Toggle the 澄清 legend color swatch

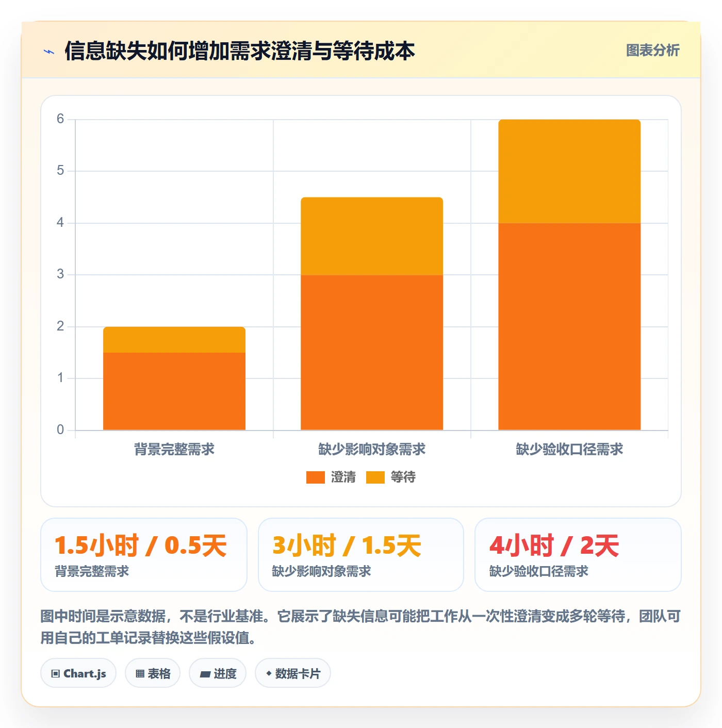(x=315, y=477)
